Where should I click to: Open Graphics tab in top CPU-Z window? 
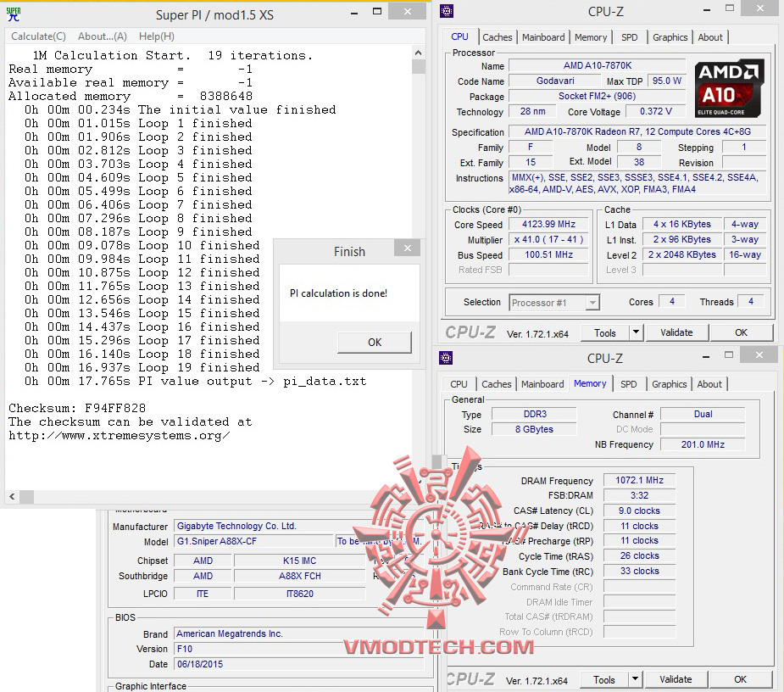pos(670,37)
